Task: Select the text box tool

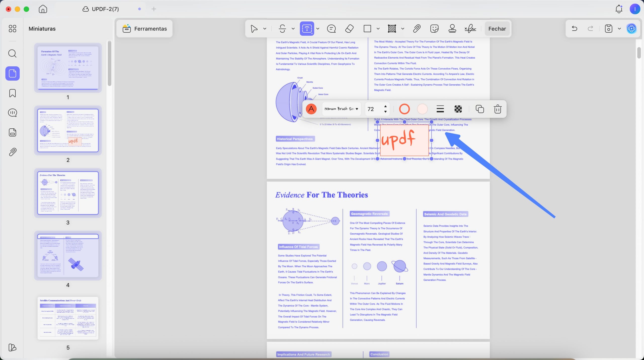Action: [307, 29]
